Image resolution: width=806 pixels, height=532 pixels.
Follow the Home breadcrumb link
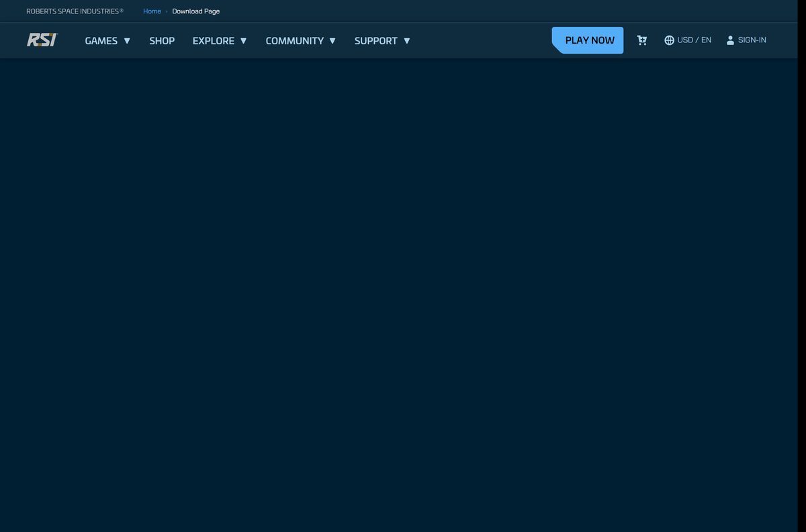click(152, 11)
